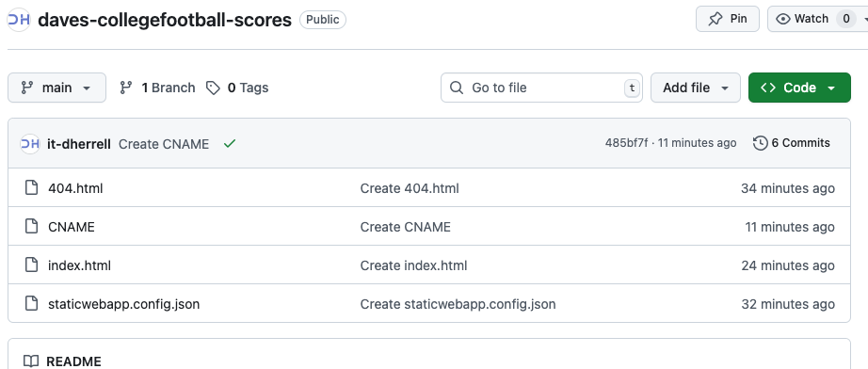868x369 pixels.
Task: Expand the Add file dropdown
Action: 696,88
